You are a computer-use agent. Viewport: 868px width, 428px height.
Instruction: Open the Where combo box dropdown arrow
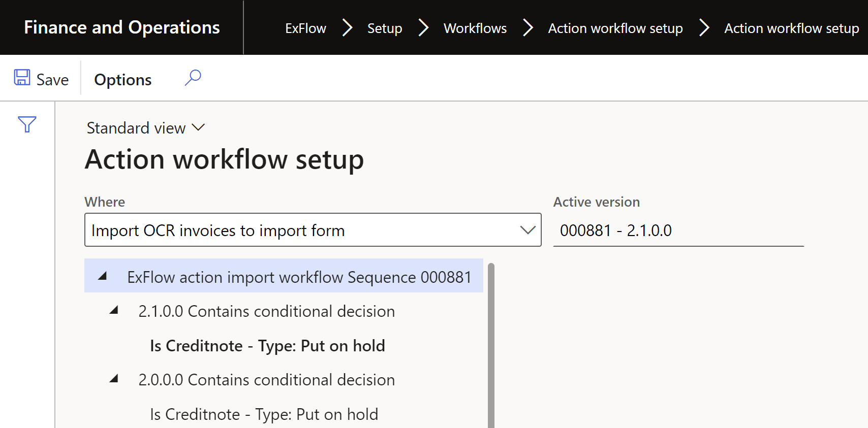(x=528, y=230)
